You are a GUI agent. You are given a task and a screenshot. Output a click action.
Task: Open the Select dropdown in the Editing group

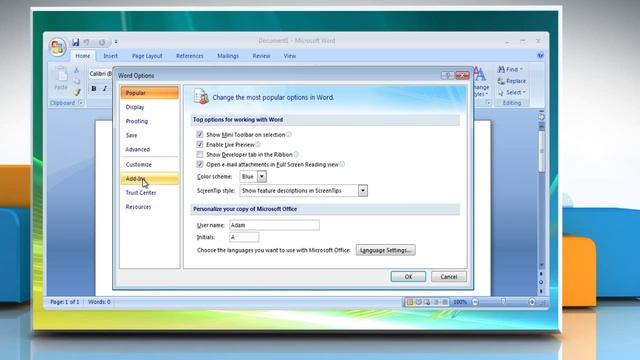click(511, 93)
